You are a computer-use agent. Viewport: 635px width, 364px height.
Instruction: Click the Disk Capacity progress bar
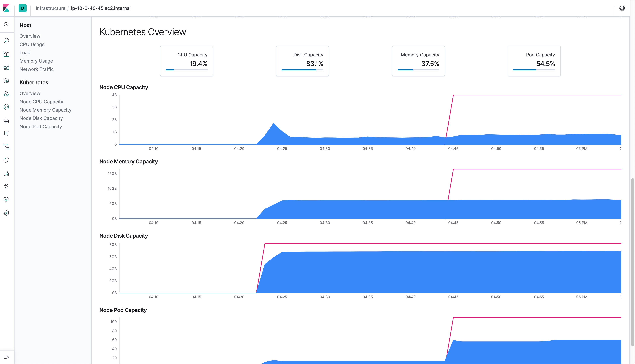[302, 70]
